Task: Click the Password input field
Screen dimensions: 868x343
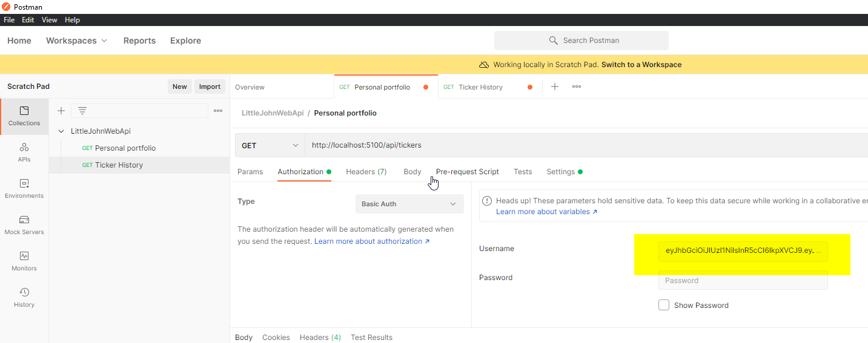Action: coord(743,280)
